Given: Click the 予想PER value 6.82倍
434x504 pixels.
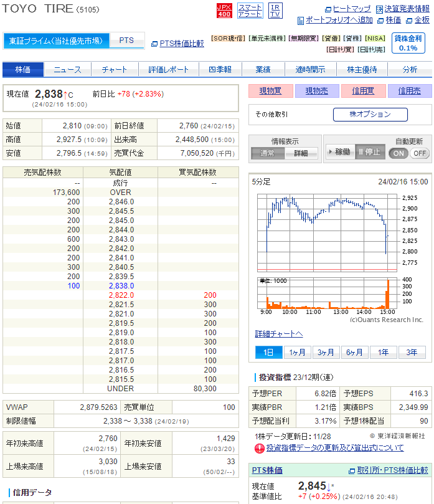Looking at the screenshot, I should (325, 394).
